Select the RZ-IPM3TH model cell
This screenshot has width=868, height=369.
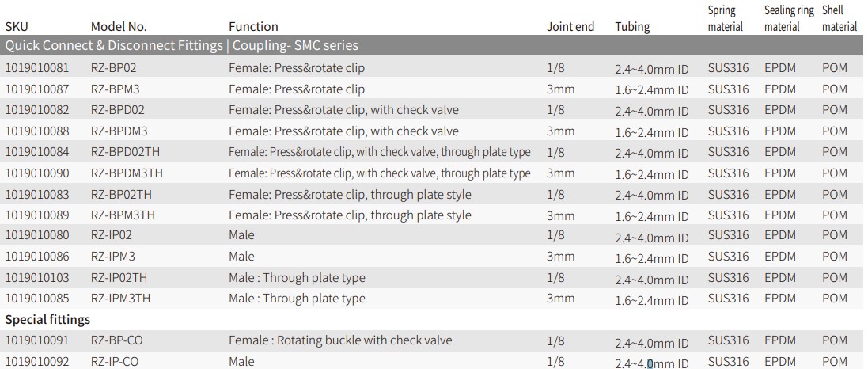coord(120,298)
